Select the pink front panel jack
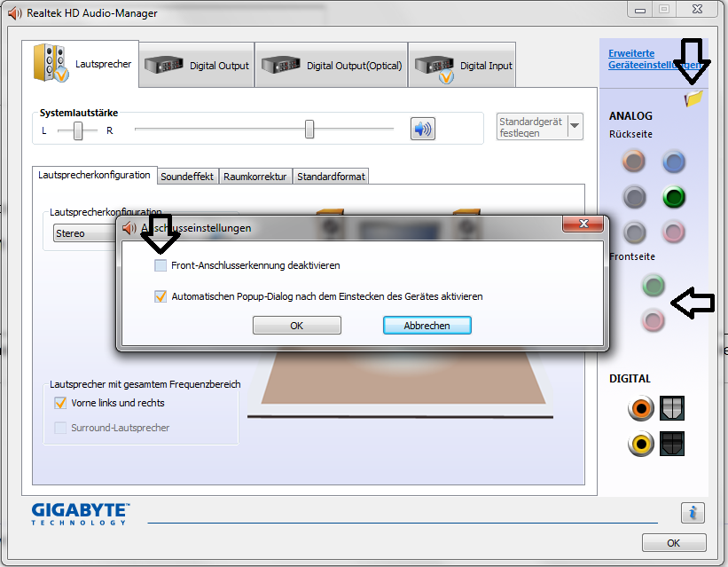This screenshot has width=728, height=567. [654, 320]
